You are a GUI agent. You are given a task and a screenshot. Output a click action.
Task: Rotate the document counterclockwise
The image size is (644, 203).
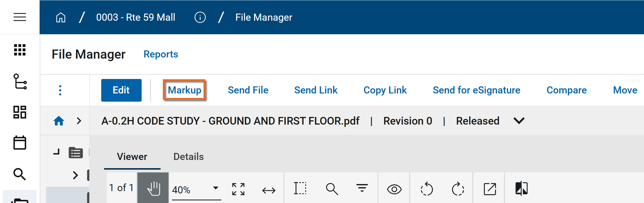[x=426, y=189]
